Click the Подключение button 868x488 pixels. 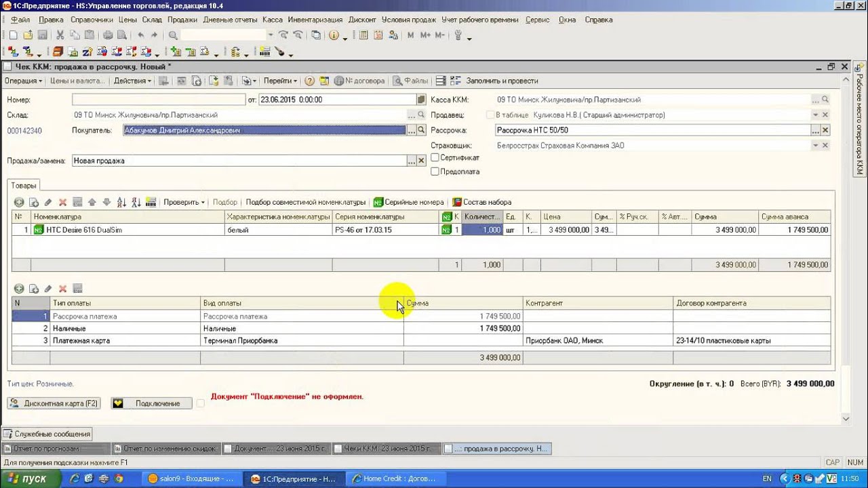[x=151, y=403]
